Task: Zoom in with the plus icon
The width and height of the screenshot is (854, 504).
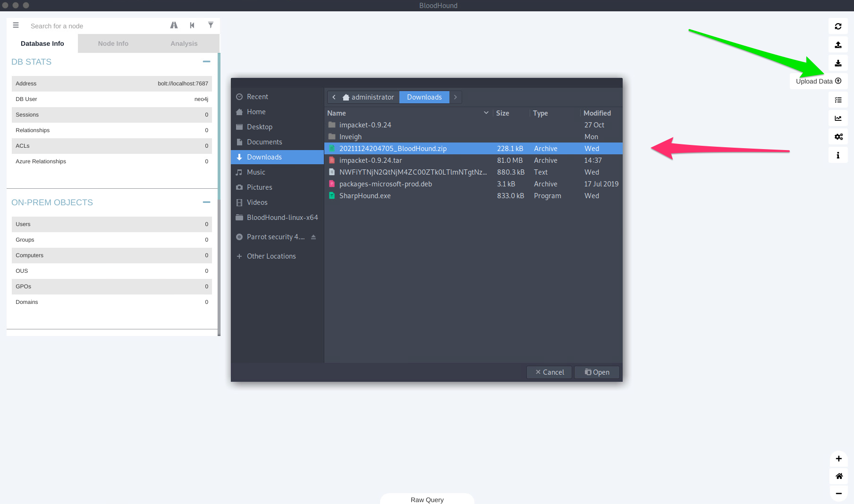Action: [838, 459]
